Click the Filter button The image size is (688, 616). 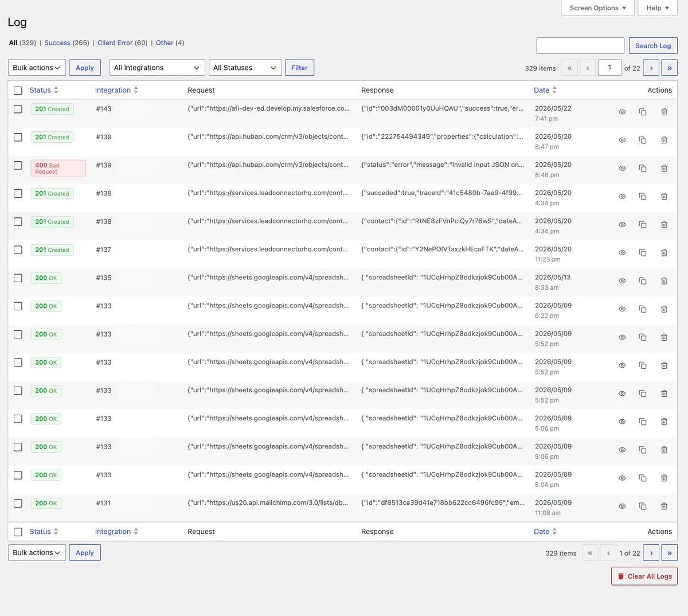tap(299, 68)
